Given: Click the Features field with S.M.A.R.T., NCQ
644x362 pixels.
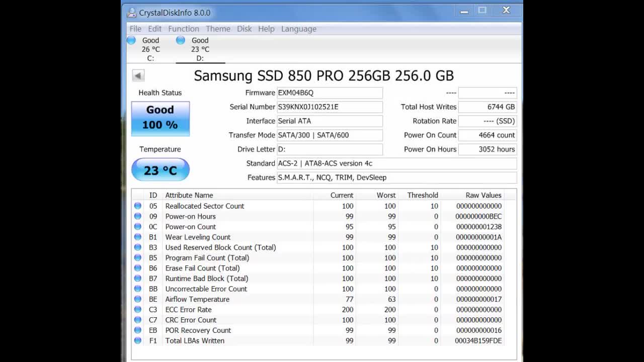Looking at the screenshot, I should [x=396, y=177].
